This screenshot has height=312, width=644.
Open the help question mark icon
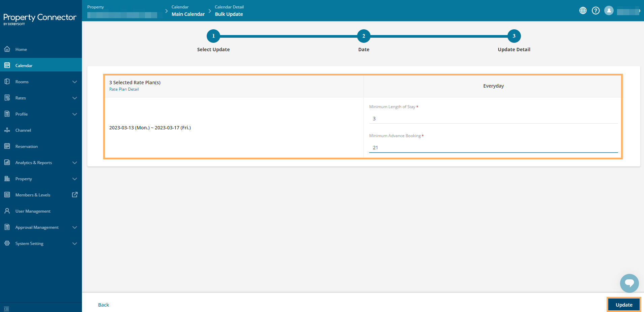click(596, 10)
